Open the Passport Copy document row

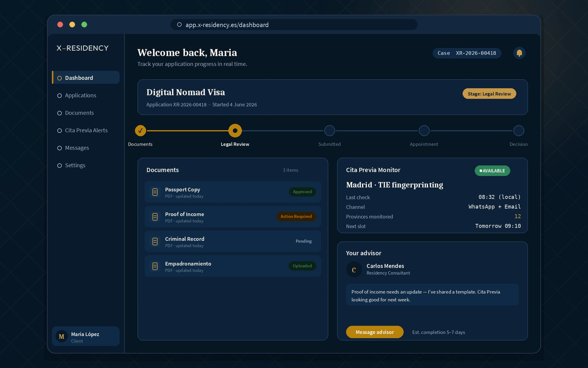pos(233,192)
